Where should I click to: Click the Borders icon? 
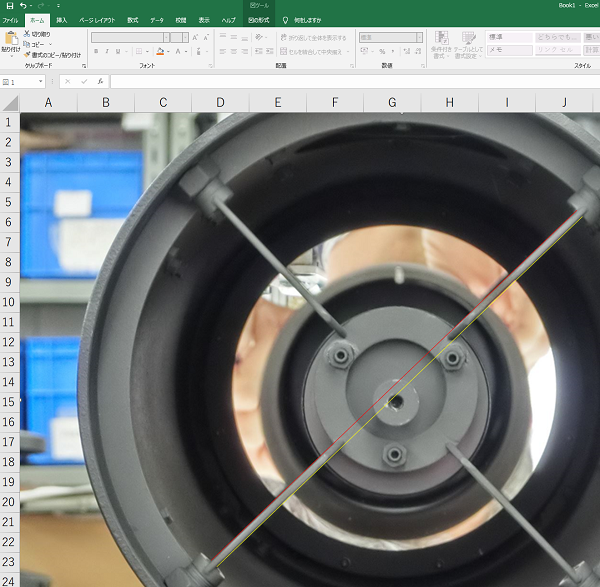(x=139, y=51)
